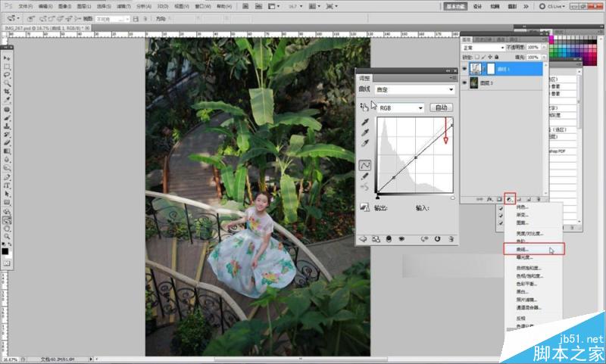Click the 基本功能 workspace button

click(x=455, y=6)
